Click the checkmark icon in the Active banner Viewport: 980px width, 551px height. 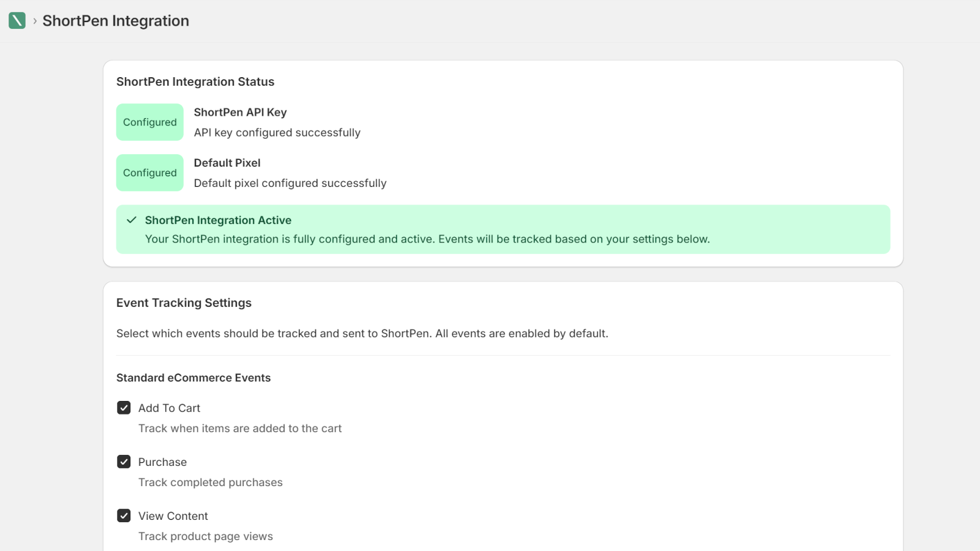pos(131,220)
